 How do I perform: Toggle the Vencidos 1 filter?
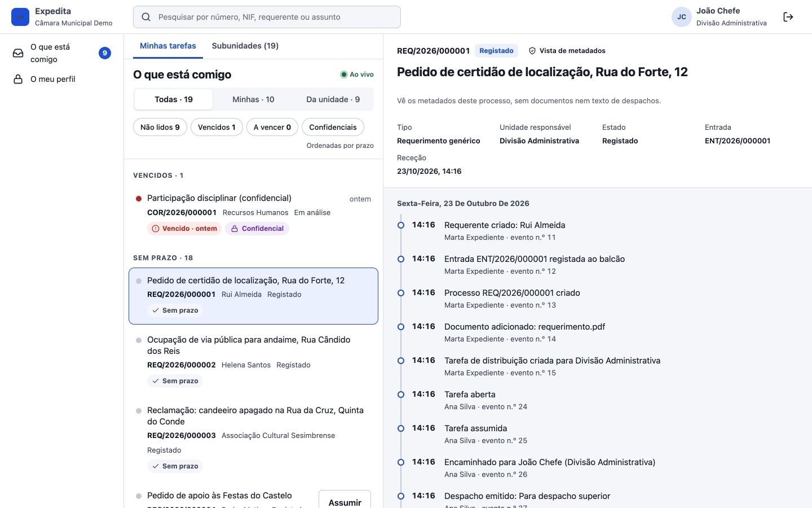217,127
